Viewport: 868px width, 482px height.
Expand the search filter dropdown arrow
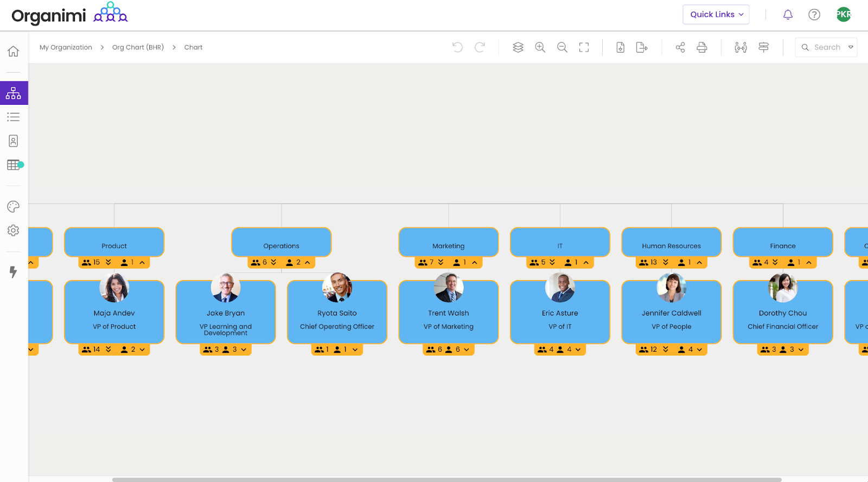pos(851,47)
